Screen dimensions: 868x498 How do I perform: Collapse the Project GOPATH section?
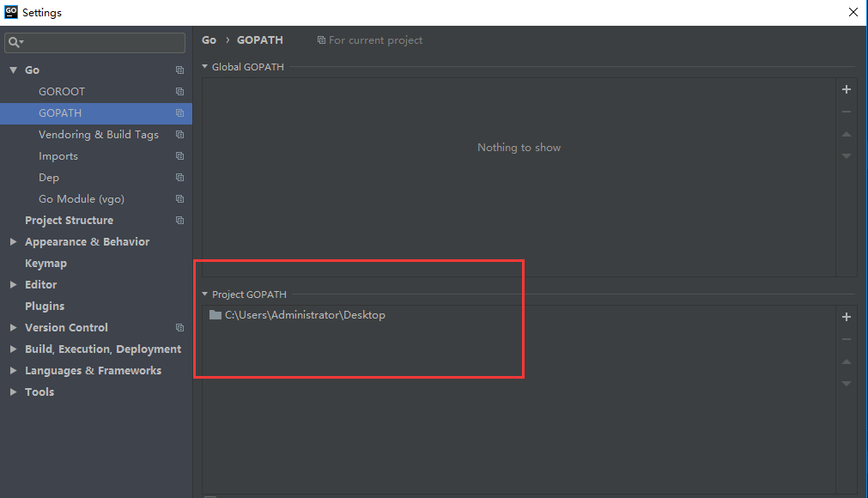click(205, 295)
